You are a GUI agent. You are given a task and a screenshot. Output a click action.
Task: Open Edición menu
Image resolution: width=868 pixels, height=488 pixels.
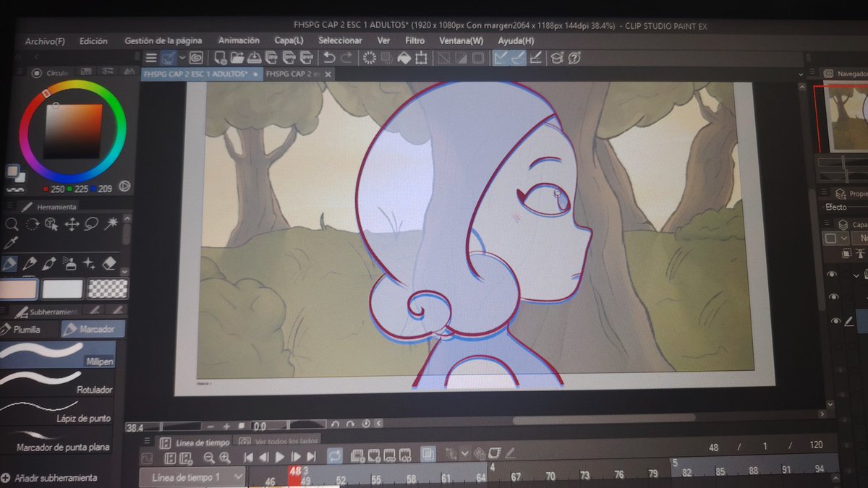(93, 41)
